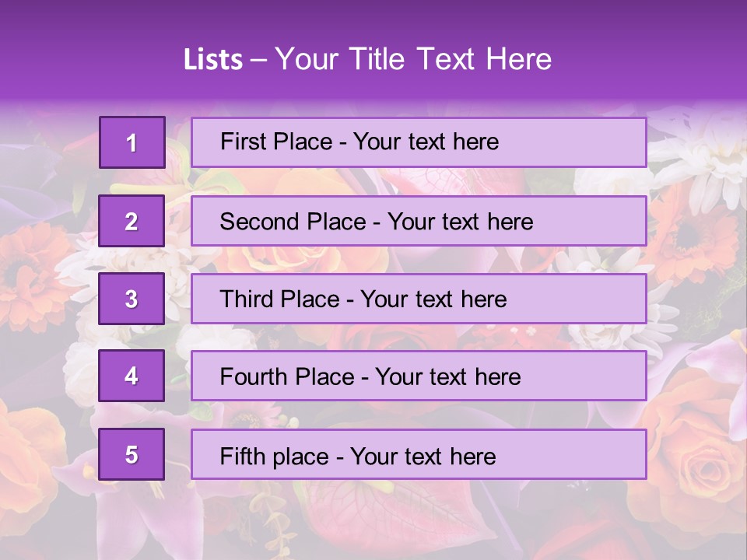The image size is (747, 560).
Task: Select the purple number 4 box
Action: [132, 376]
